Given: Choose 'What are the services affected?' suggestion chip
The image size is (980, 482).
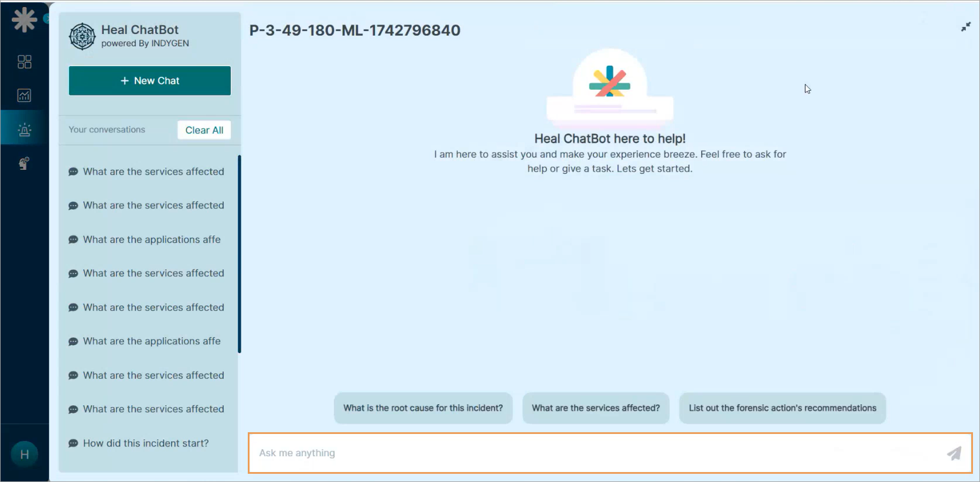Looking at the screenshot, I should click(596, 408).
